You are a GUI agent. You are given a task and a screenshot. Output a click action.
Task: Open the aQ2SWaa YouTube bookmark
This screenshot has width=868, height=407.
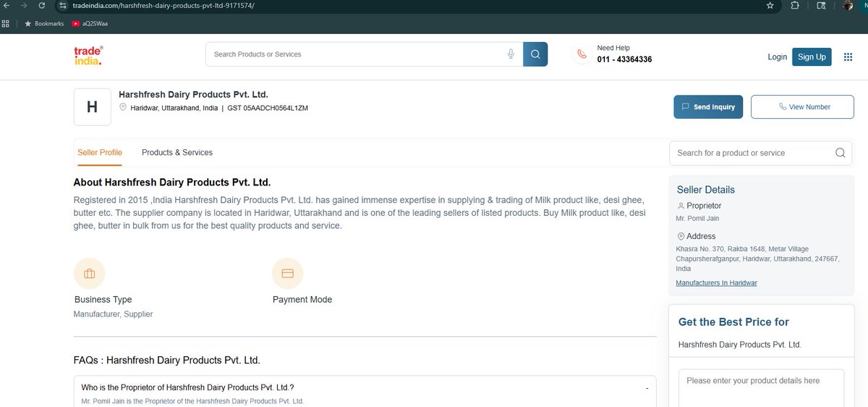(90, 23)
